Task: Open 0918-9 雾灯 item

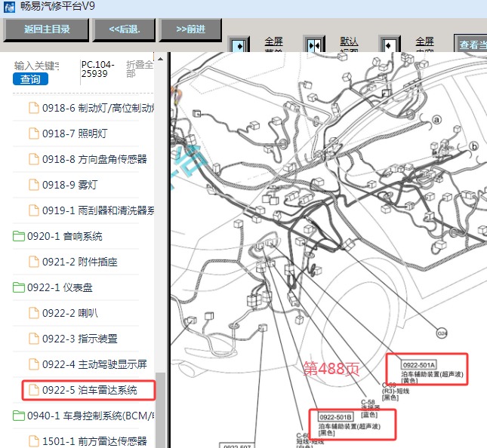Action: pyautogui.click(x=70, y=185)
